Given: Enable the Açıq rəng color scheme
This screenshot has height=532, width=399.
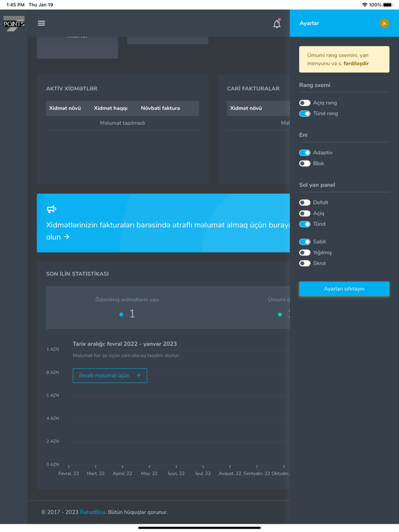Looking at the screenshot, I should pyautogui.click(x=304, y=103).
